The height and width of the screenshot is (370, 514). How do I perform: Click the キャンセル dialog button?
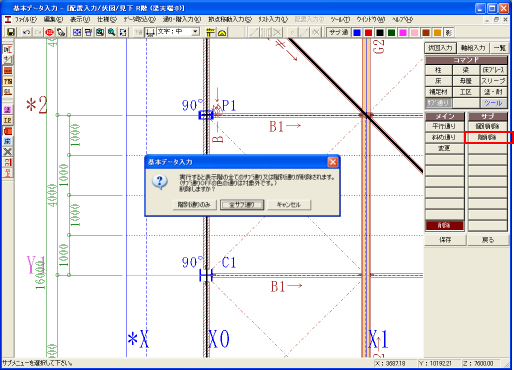point(289,205)
